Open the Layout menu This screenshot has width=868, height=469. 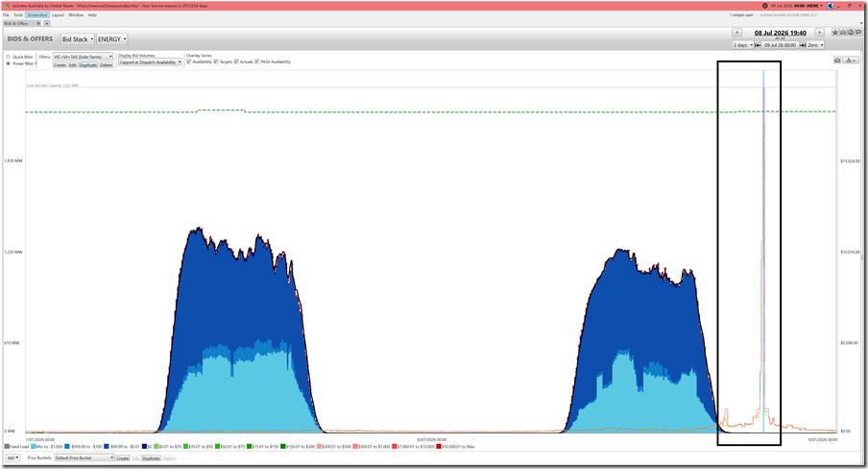point(59,15)
